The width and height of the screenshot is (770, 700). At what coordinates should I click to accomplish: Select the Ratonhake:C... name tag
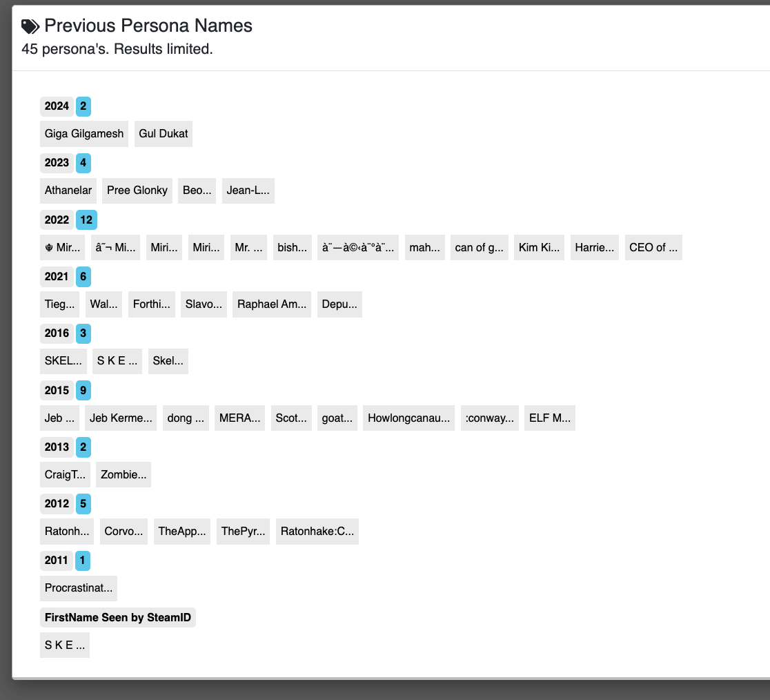(x=317, y=532)
